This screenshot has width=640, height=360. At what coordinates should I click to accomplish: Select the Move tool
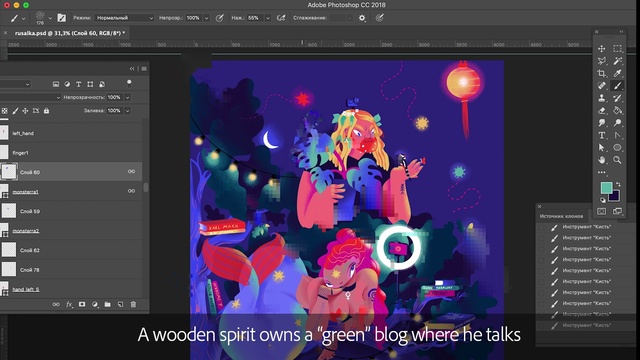tap(602, 49)
